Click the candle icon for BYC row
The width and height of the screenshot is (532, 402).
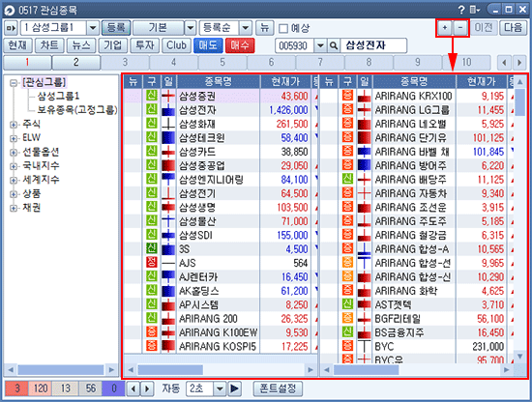point(364,346)
